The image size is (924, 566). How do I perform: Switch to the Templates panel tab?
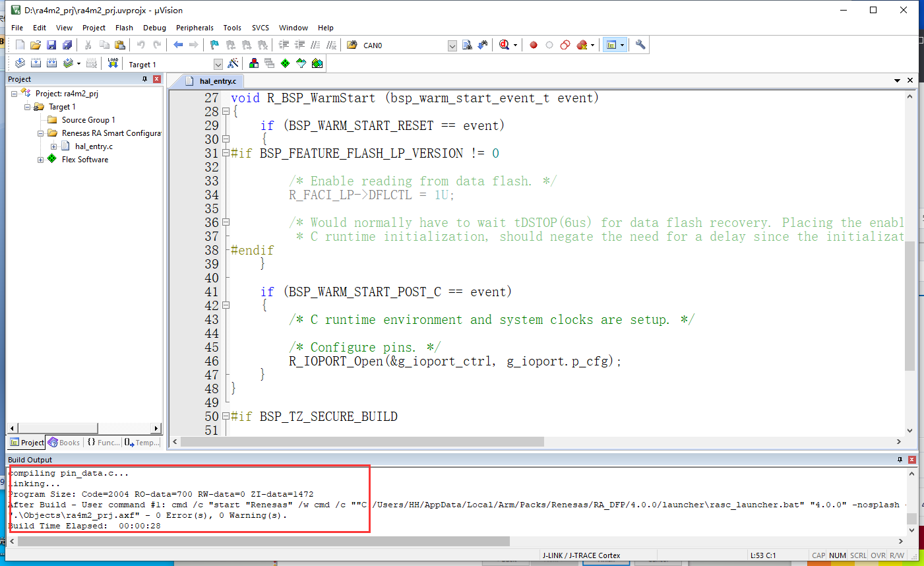click(142, 443)
